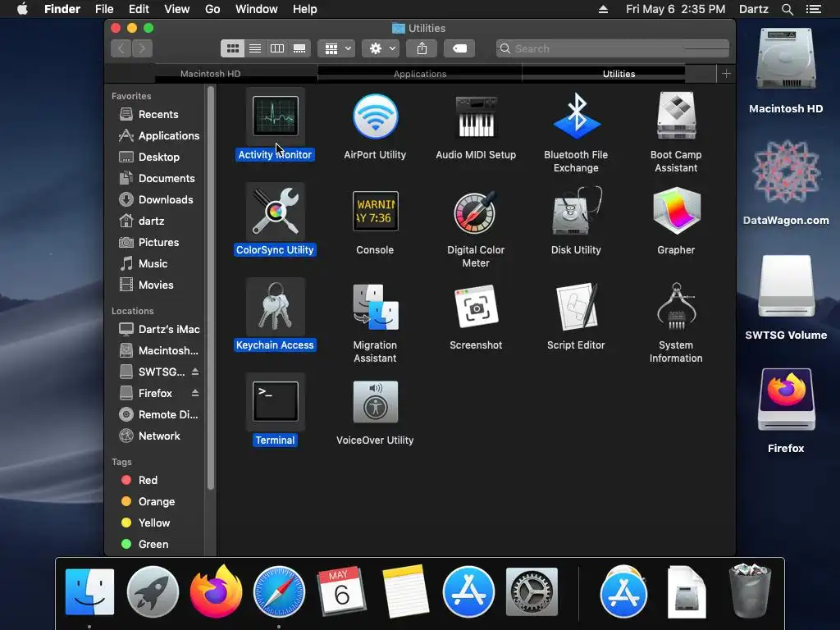
Task: Open Movies in the sidebar
Action: coord(154,285)
